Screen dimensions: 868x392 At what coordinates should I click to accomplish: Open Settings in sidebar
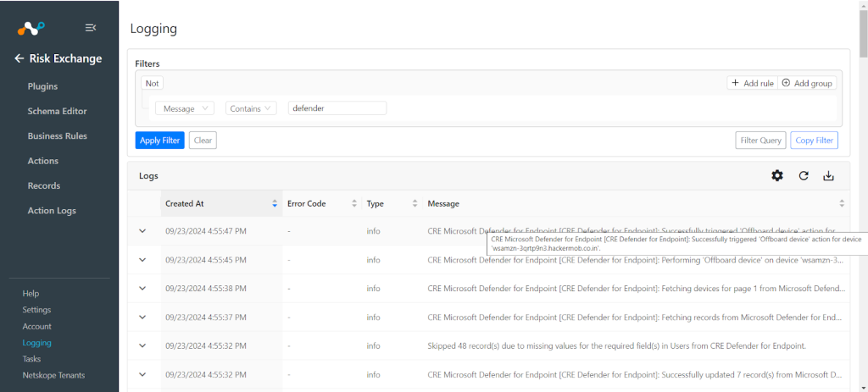[x=36, y=310]
